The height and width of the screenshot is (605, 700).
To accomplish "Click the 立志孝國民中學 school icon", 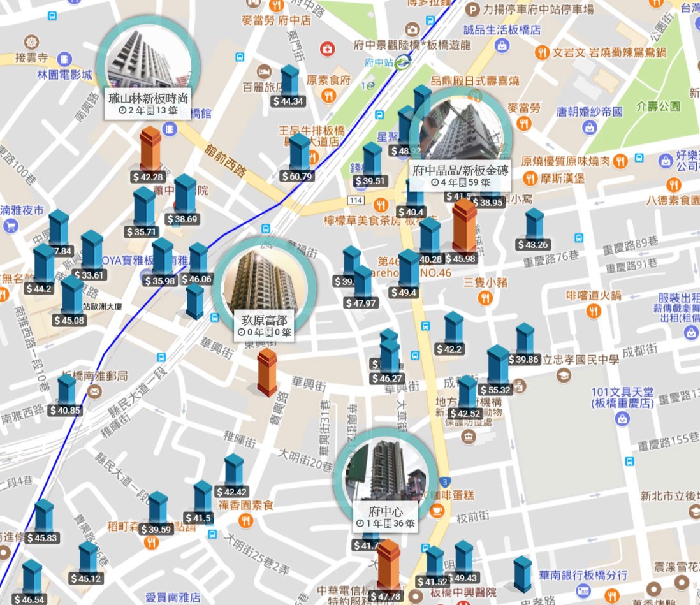I will coord(564,375).
